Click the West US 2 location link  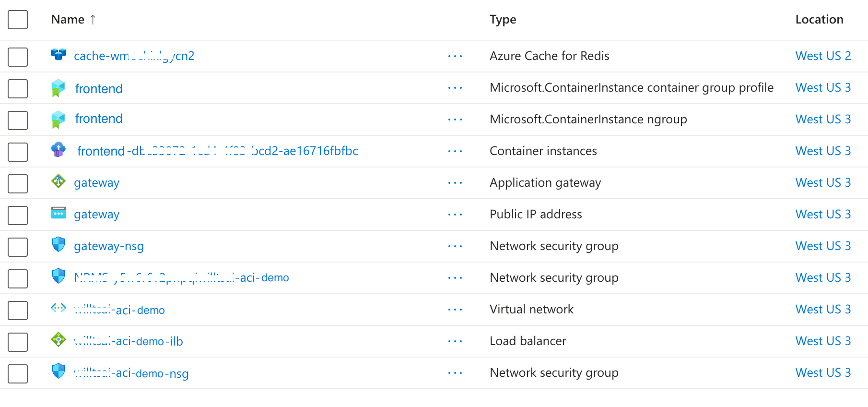point(823,56)
